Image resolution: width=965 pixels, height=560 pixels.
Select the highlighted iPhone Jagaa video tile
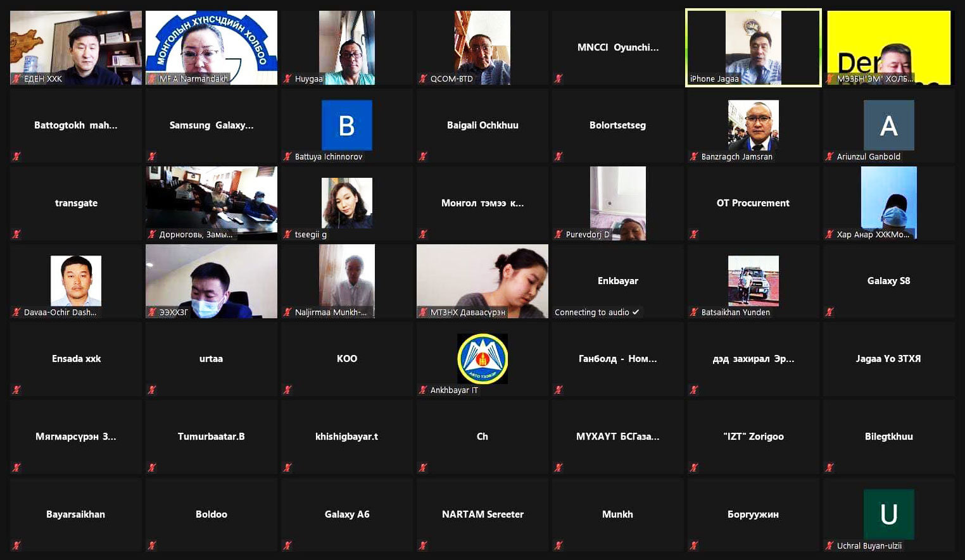pyautogui.click(x=753, y=47)
